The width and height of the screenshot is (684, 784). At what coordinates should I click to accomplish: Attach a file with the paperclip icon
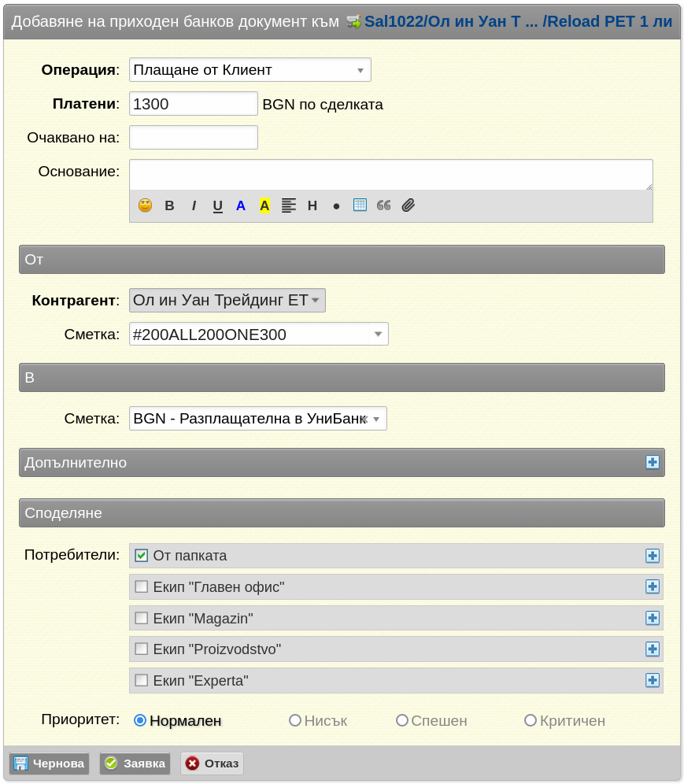408,205
